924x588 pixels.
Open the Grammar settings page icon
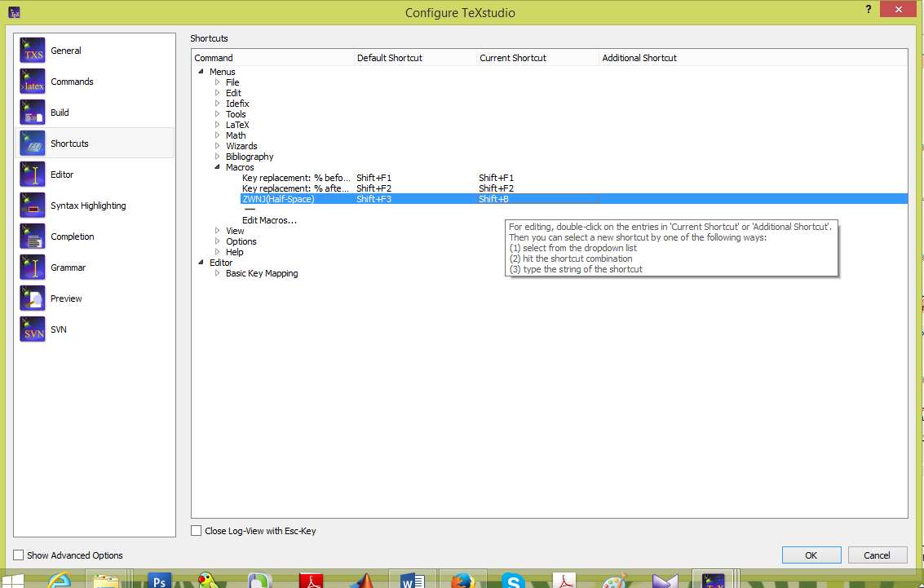(x=33, y=267)
